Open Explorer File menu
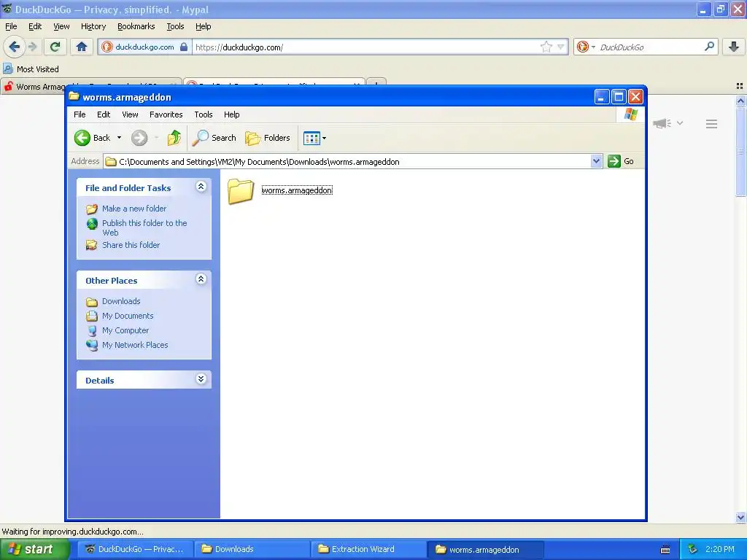Screen dimensions: 747x560 (x=80, y=114)
